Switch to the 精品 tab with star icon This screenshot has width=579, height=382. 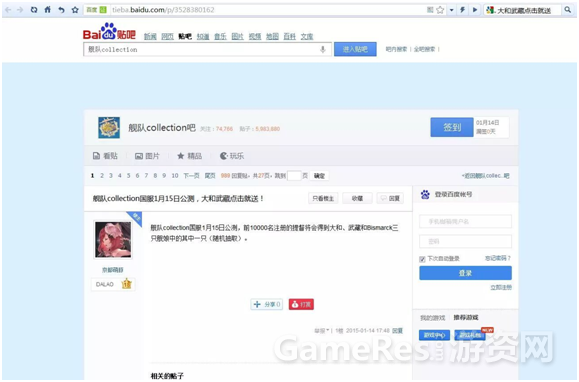pyautogui.click(x=189, y=156)
